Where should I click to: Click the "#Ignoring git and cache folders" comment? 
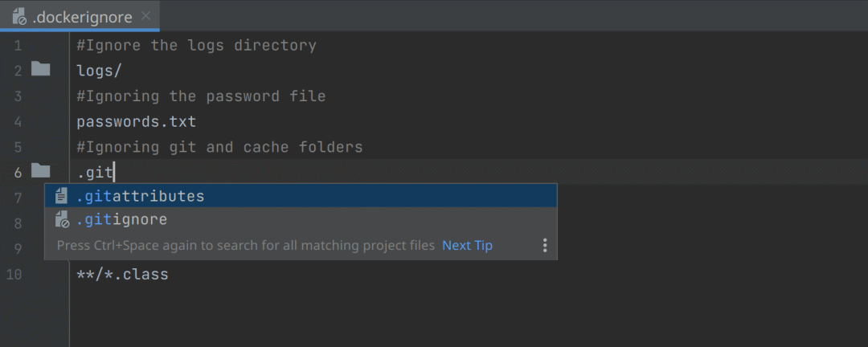click(x=219, y=147)
